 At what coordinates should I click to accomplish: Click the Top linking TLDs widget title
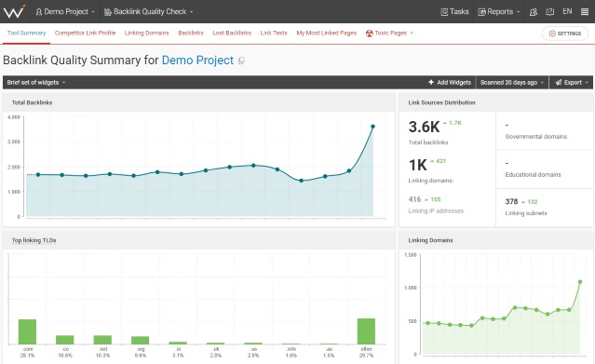click(34, 240)
